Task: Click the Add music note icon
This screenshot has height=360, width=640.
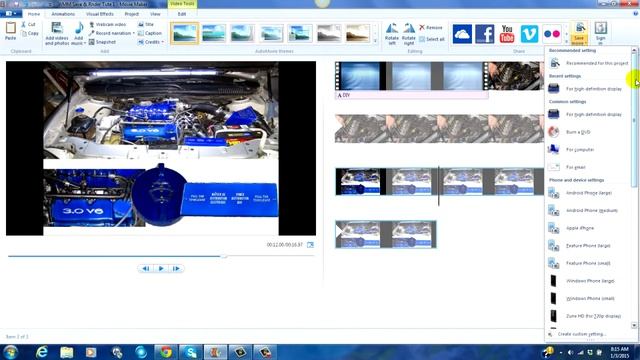Action: point(79,29)
